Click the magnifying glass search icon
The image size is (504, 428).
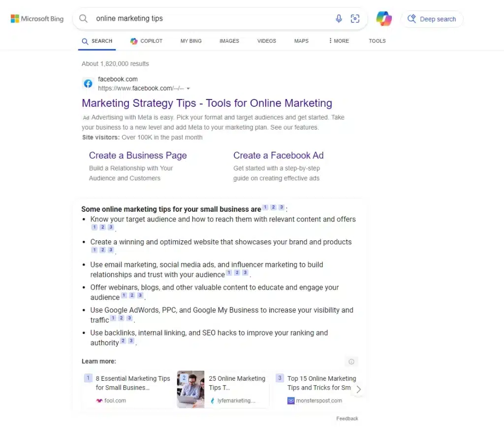point(84,19)
